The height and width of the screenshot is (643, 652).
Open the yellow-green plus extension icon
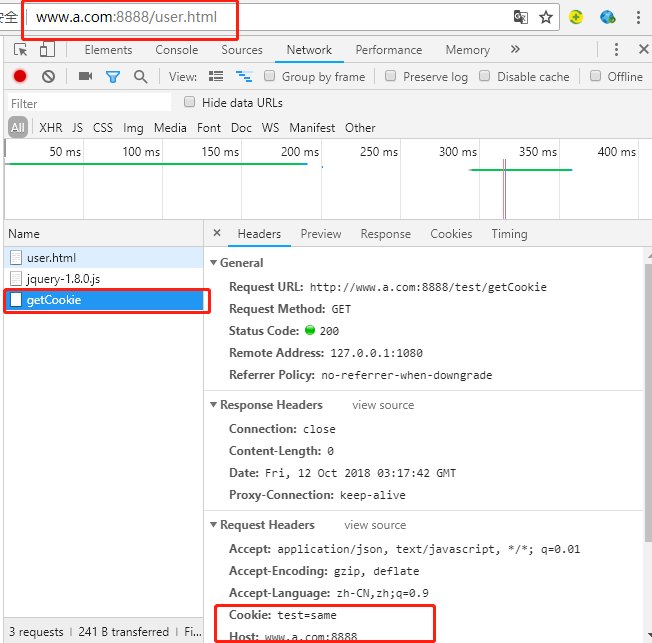coord(576,17)
